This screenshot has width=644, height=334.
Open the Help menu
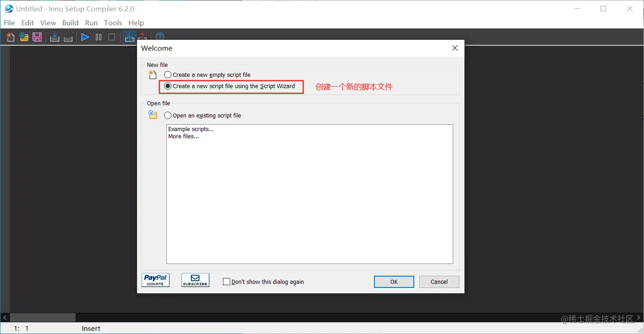pos(136,23)
